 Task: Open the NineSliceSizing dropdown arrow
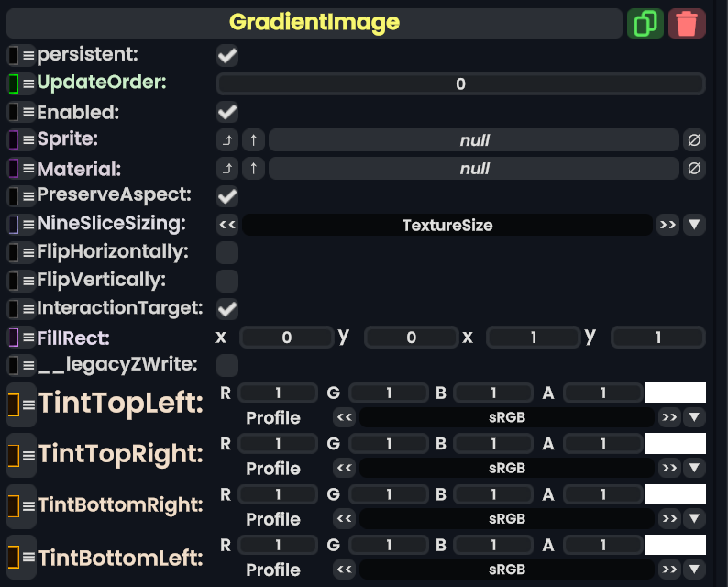coord(694,225)
